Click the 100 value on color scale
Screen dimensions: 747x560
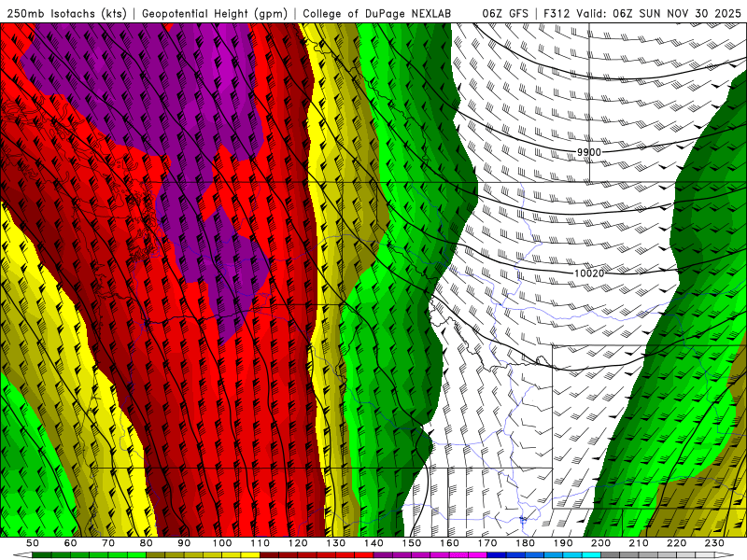(222, 543)
